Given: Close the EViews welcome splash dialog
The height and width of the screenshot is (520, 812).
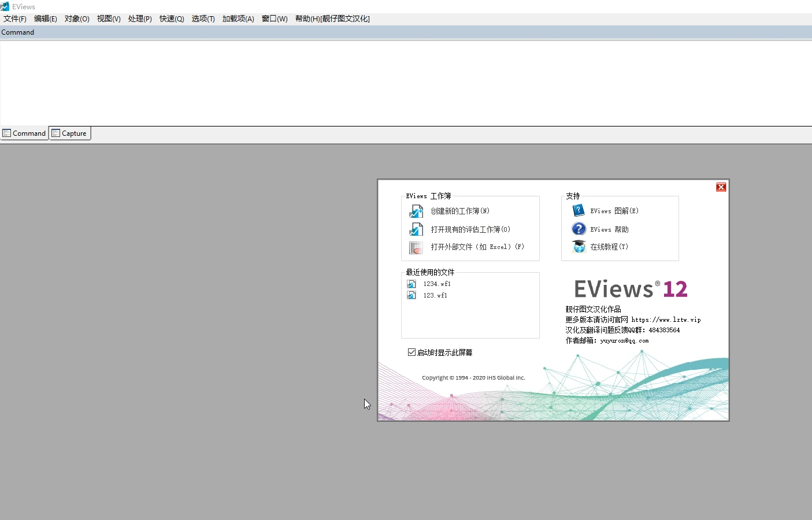Looking at the screenshot, I should tap(721, 187).
